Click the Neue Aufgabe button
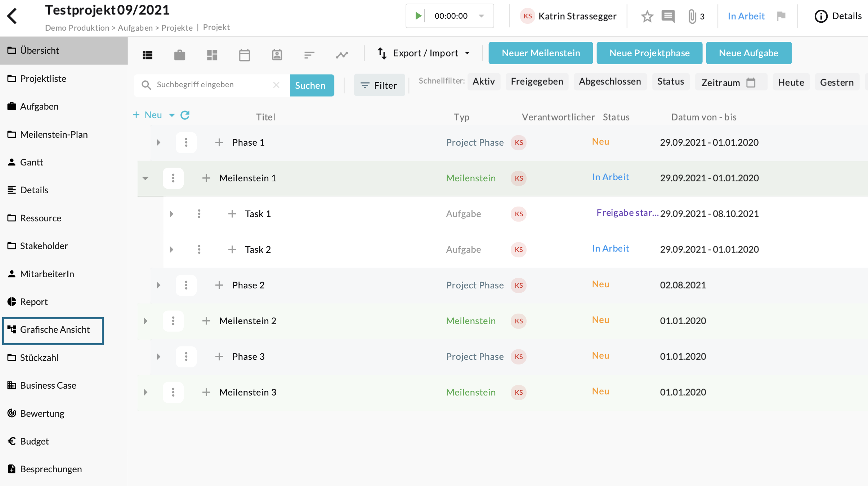868x486 pixels. point(748,53)
